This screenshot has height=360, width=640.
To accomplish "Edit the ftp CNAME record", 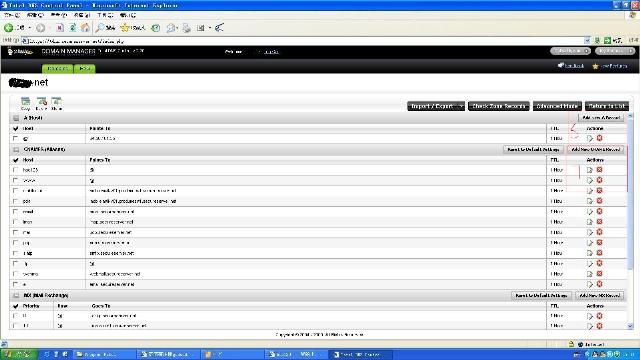I will (590, 264).
